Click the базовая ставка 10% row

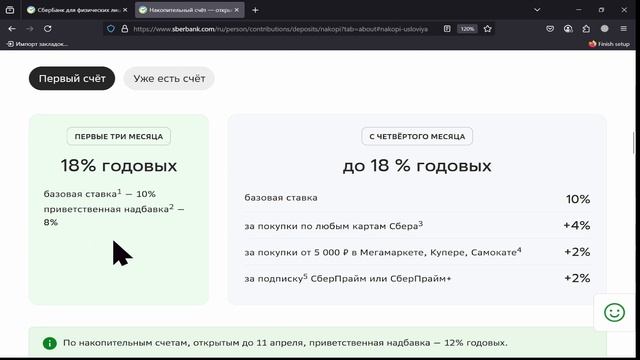417,199
